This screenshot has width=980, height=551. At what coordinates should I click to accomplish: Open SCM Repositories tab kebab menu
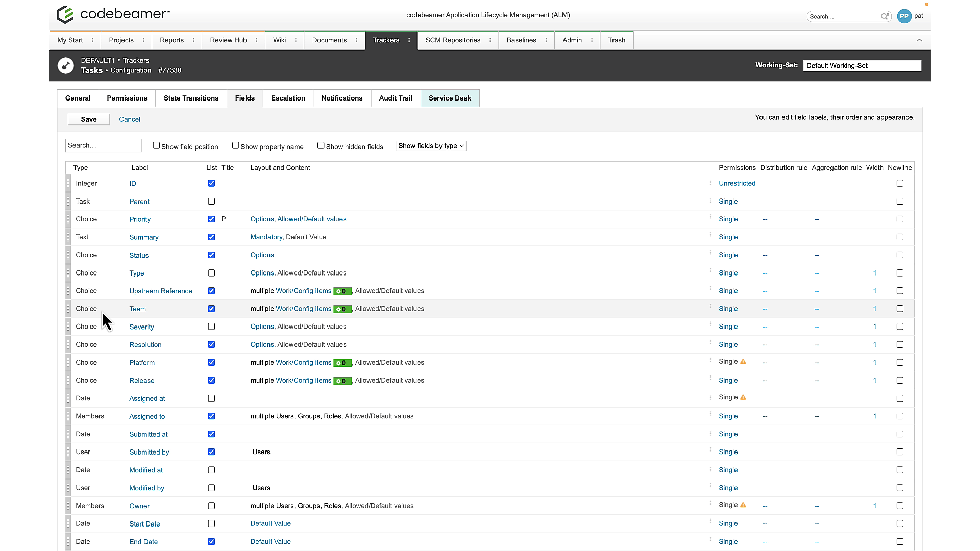(491, 40)
